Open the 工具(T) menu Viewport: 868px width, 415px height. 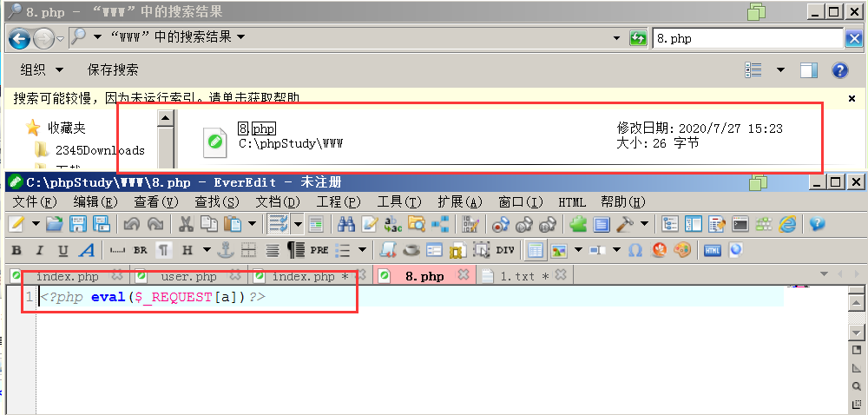tap(399, 202)
